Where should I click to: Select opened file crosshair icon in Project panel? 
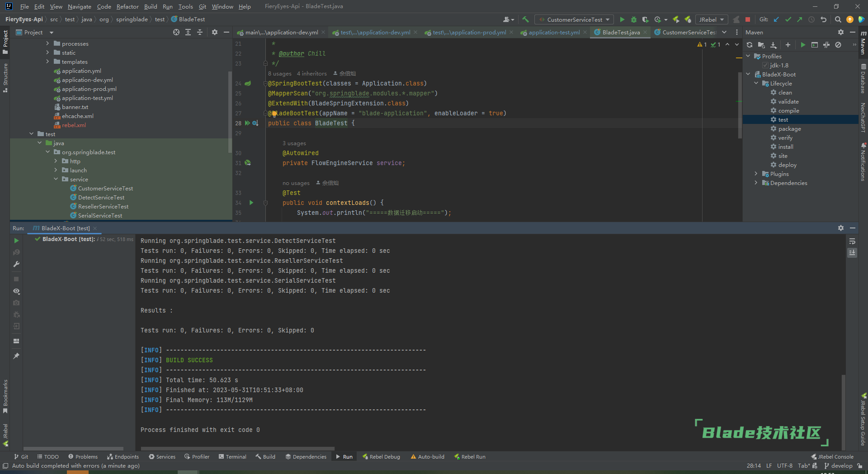point(176,32)
